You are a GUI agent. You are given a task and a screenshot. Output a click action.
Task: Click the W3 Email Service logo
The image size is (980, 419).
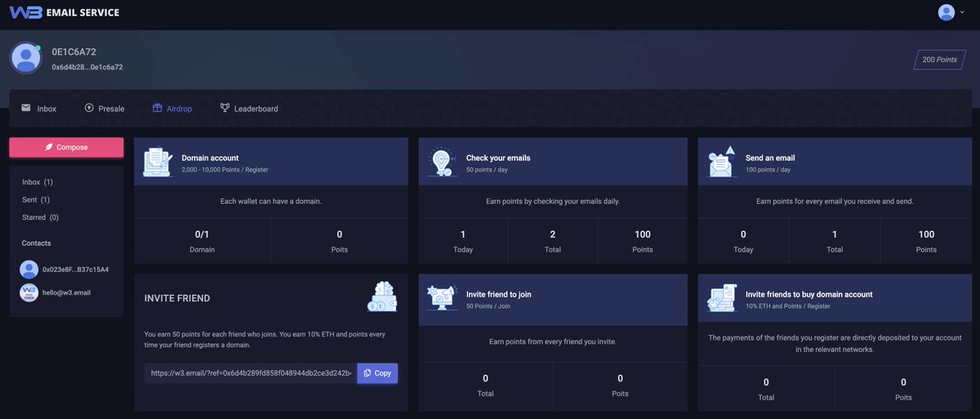tap(65, 12)
